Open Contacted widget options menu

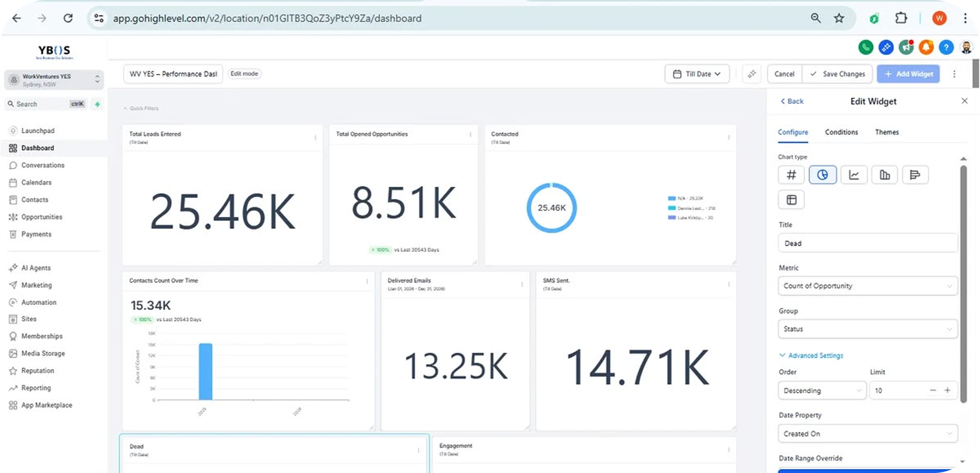(729, 138)
